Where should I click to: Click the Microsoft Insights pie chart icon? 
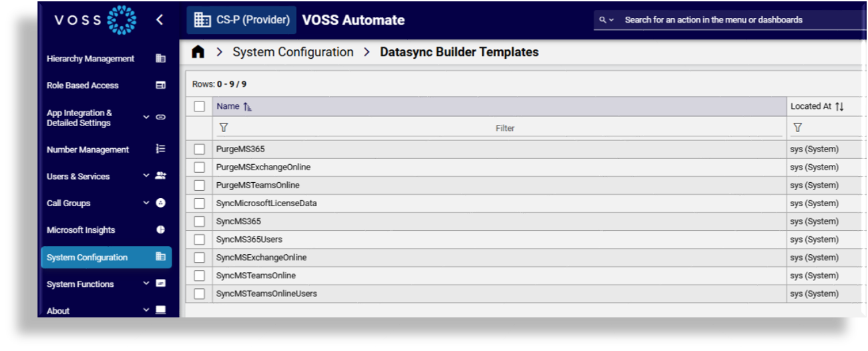(x=160, y=230)
